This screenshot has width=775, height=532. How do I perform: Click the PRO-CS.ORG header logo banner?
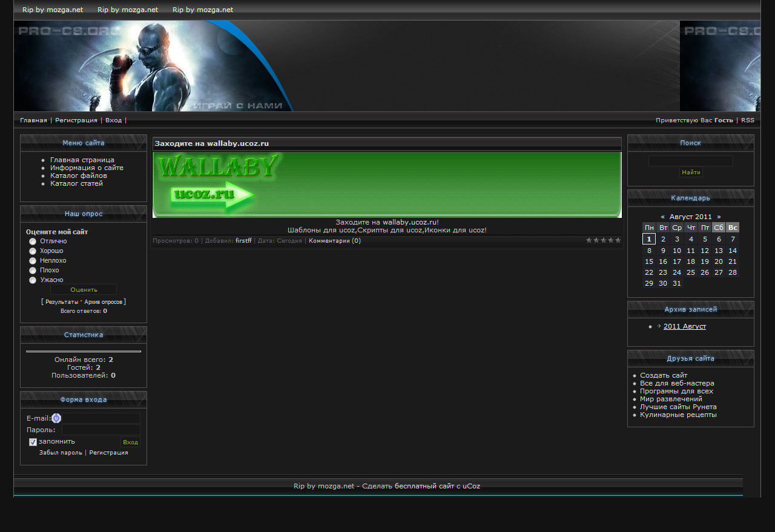[154, 66]
